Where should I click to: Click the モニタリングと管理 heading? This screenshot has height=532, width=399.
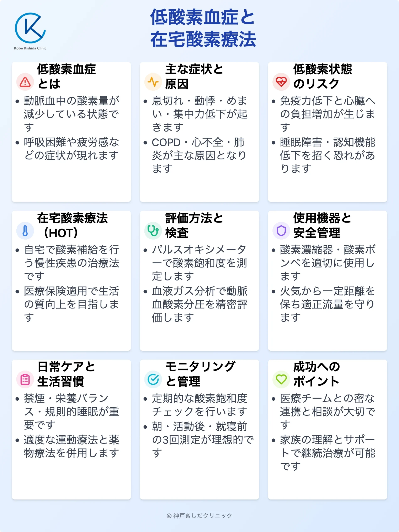200,374
